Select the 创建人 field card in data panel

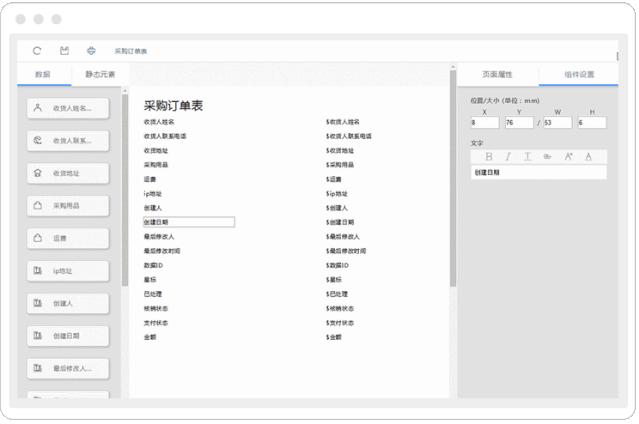coord(68,303)
